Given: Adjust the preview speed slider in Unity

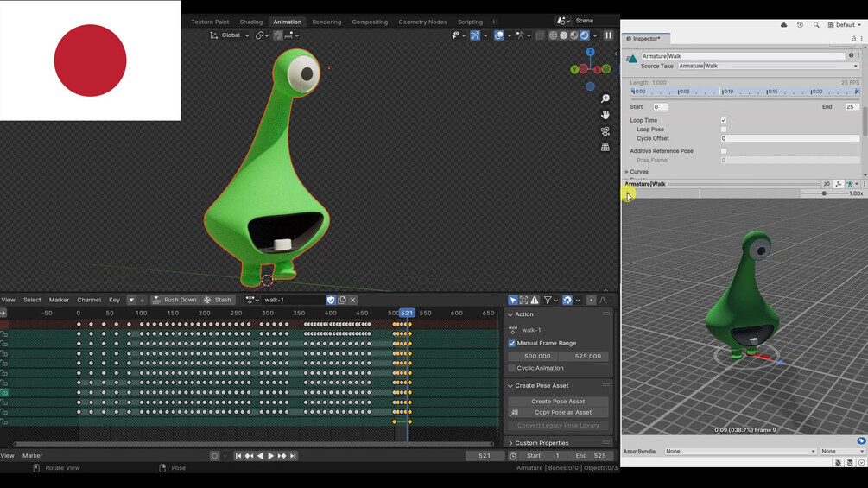Looking at the screenshot, I should click(x=824, y=193).
